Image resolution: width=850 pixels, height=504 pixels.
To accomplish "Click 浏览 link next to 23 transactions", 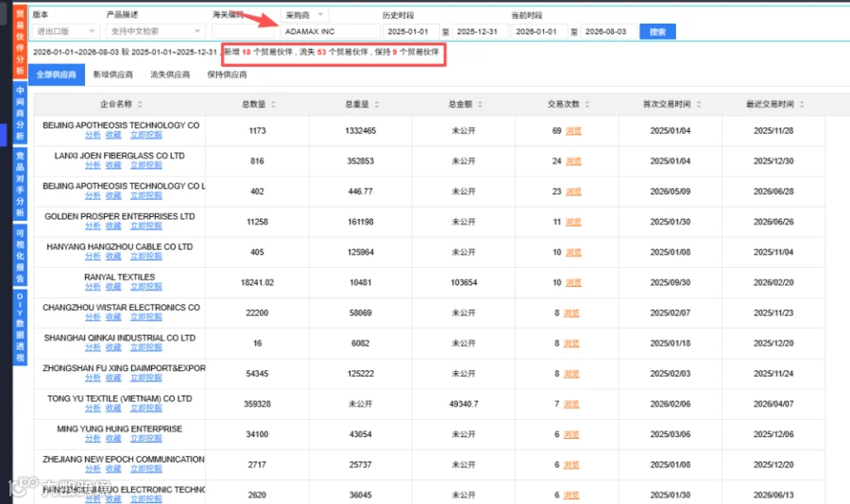I will click(x=573, y=192).
